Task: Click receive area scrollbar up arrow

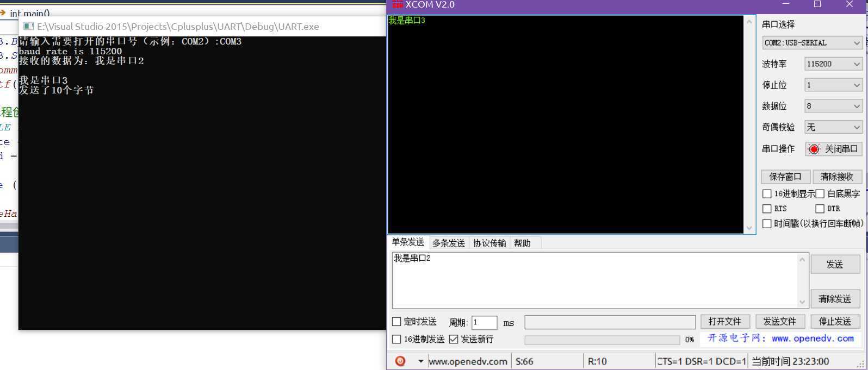Action: (749, 22)
